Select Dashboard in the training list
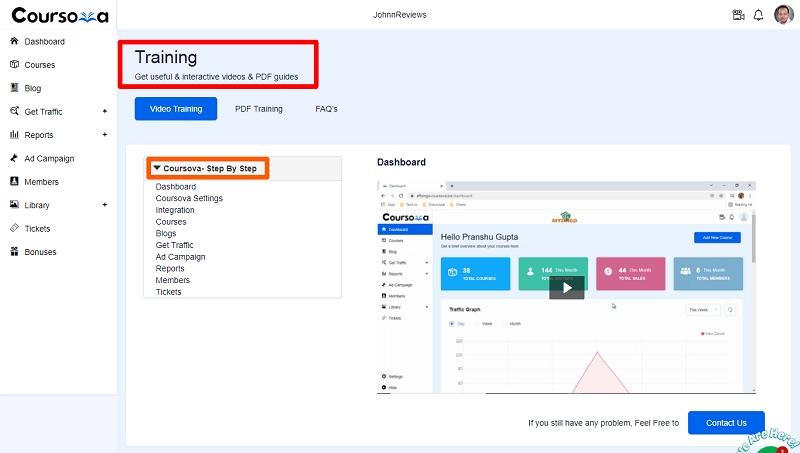This screenshot has height=453, width=800. tap(176, 187)
